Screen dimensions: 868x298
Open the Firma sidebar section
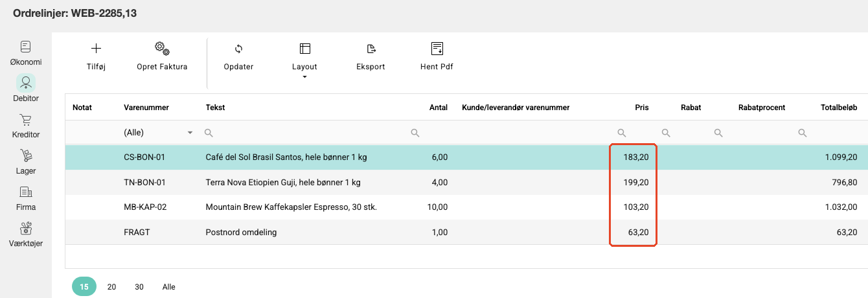point(26,198)
